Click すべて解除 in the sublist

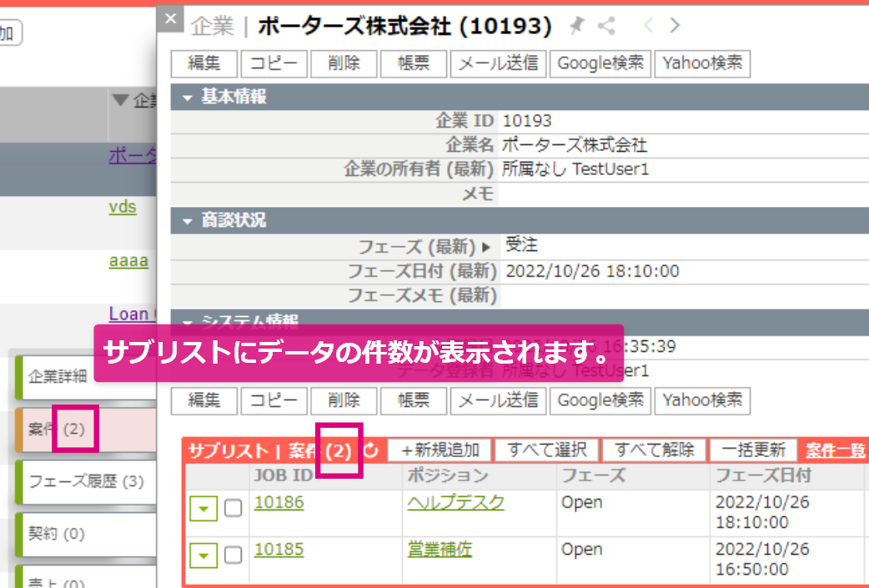pos(654,450)
